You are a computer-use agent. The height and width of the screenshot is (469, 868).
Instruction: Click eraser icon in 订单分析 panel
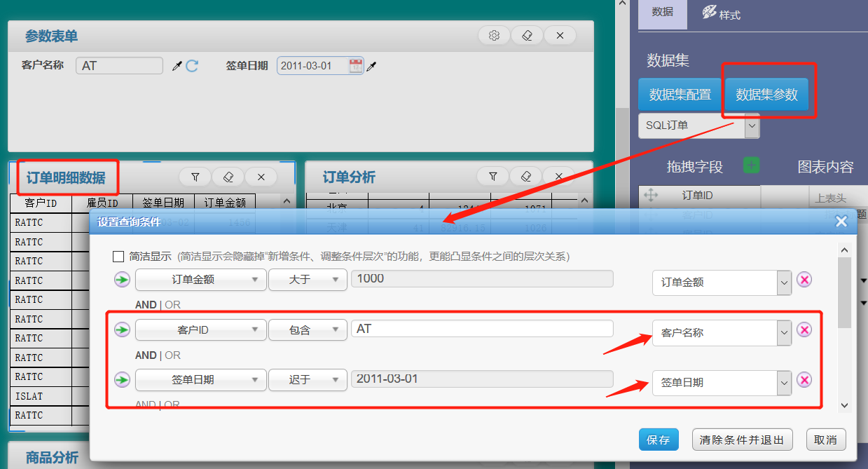[x=526, y=177]
